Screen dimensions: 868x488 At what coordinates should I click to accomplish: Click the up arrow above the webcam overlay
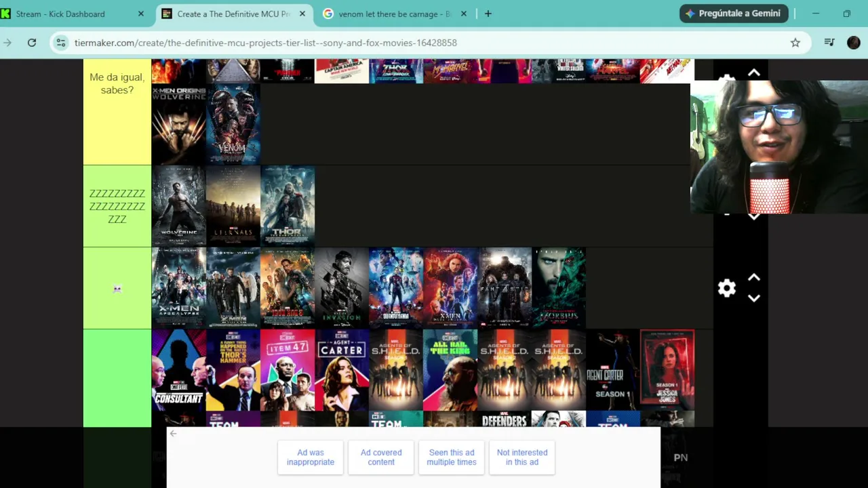coord(753,73)
